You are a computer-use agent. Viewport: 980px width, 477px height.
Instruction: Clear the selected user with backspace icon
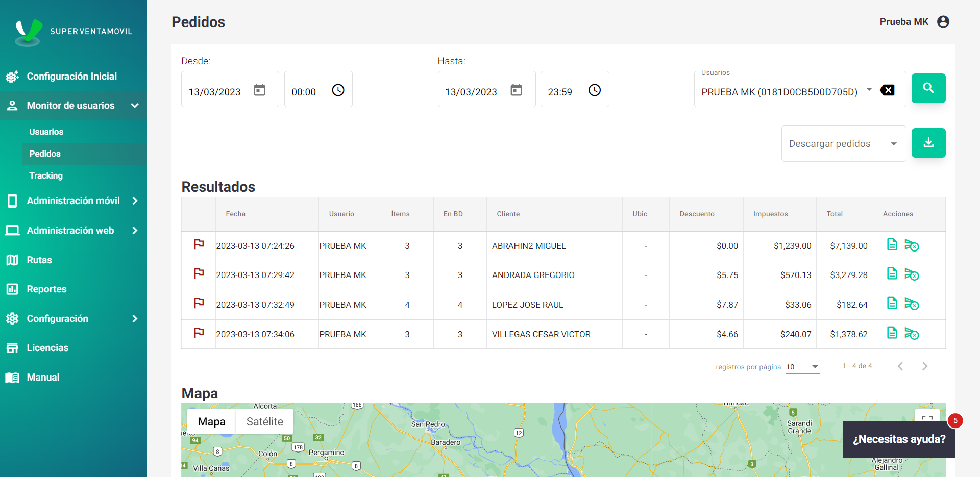887,90
